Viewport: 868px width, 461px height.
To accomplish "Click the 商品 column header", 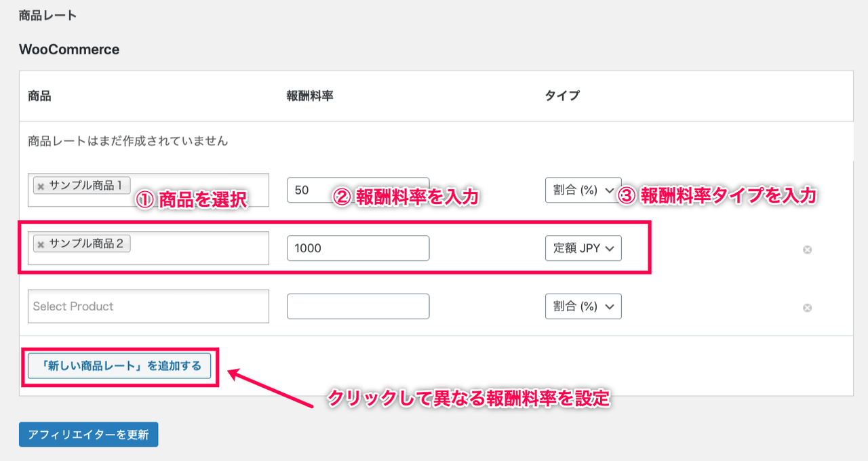I will point(39,96).
